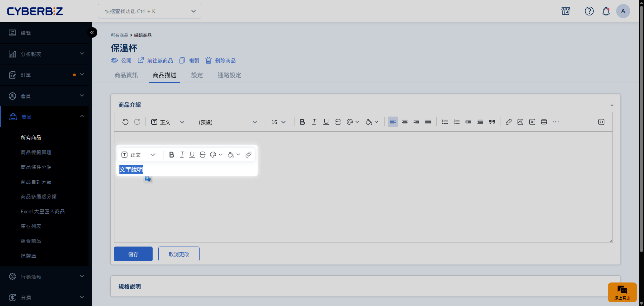644x306 pixels.
Task: Click the 儲存 button
Action: pos(133,254)
